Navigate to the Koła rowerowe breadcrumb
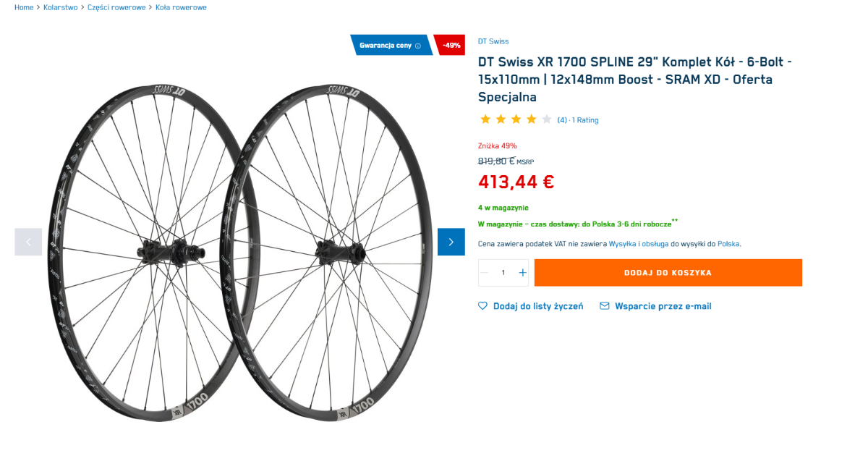868x456 pixels. (x=181, y=7)
